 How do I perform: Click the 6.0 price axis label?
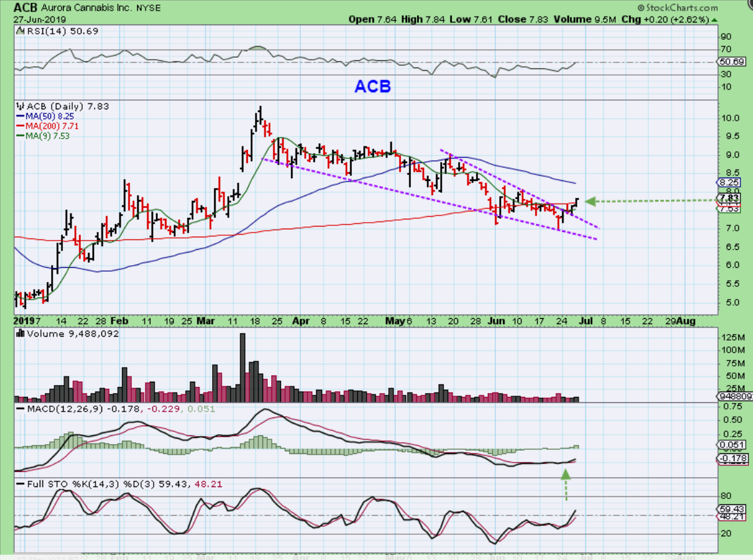click(732, 265)
